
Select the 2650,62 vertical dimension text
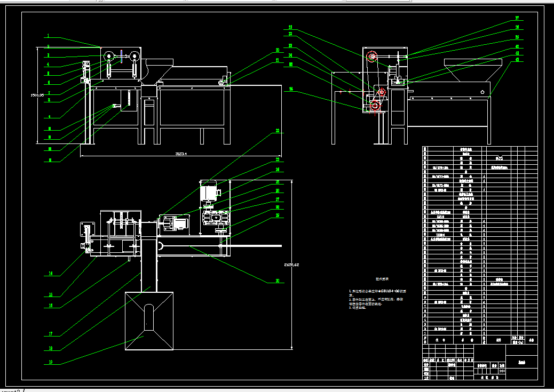[291, 265]
